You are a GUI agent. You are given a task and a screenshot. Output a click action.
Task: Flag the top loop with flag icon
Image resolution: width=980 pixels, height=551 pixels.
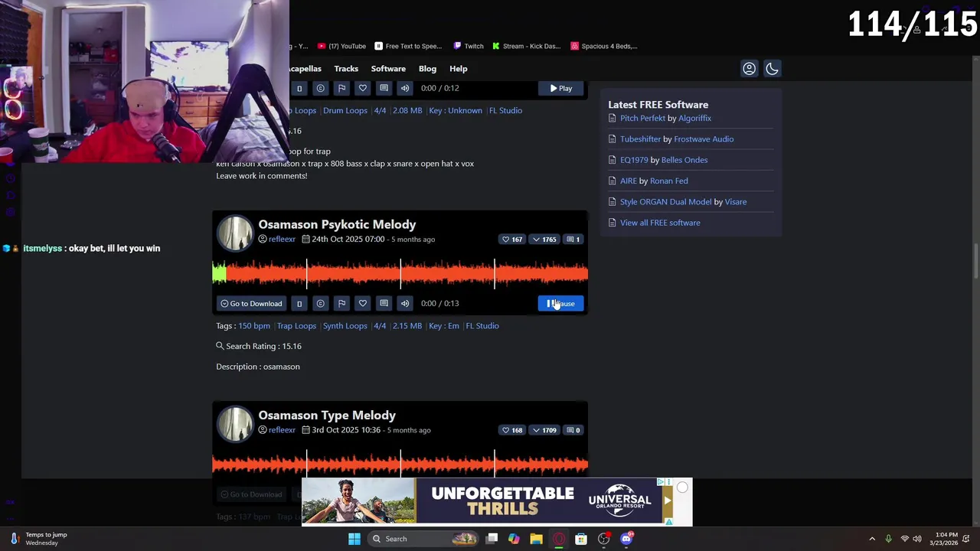tap(341, 88)
